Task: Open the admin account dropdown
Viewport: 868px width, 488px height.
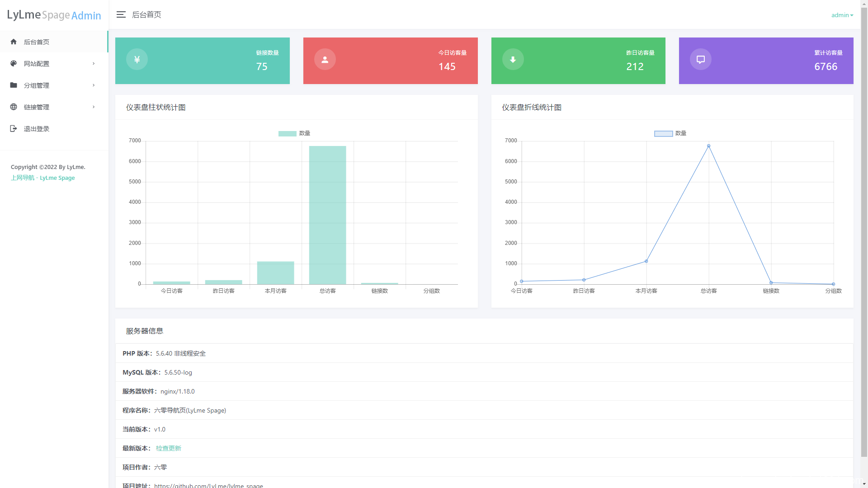Action: (842, 14)
